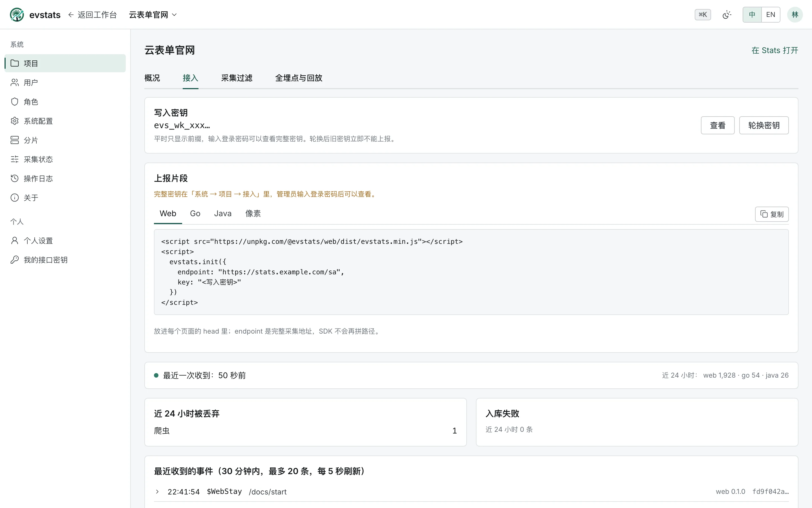Select the Java snippet tab
Screen dimensions: 812x508
223,214
